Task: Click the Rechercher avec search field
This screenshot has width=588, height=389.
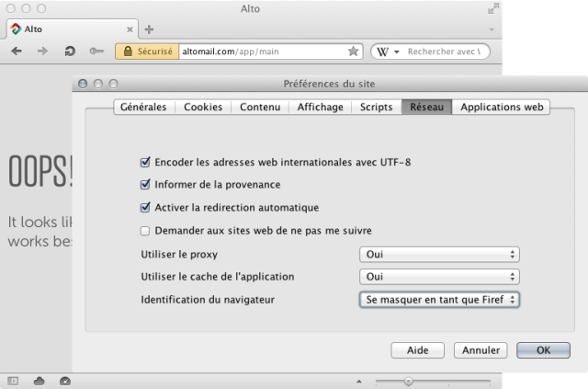Action: point(444,51)
